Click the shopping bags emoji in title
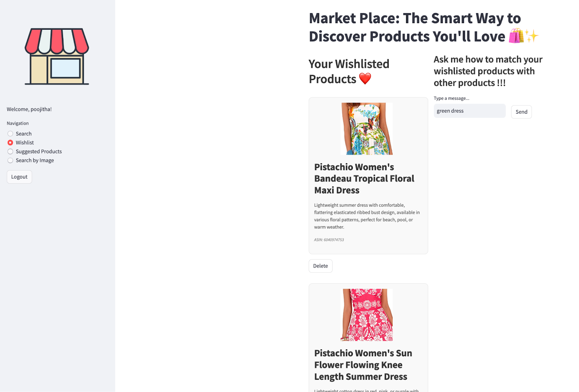This screenshot has height=392, width=579. pyautogui.click(x=516, y=36)
